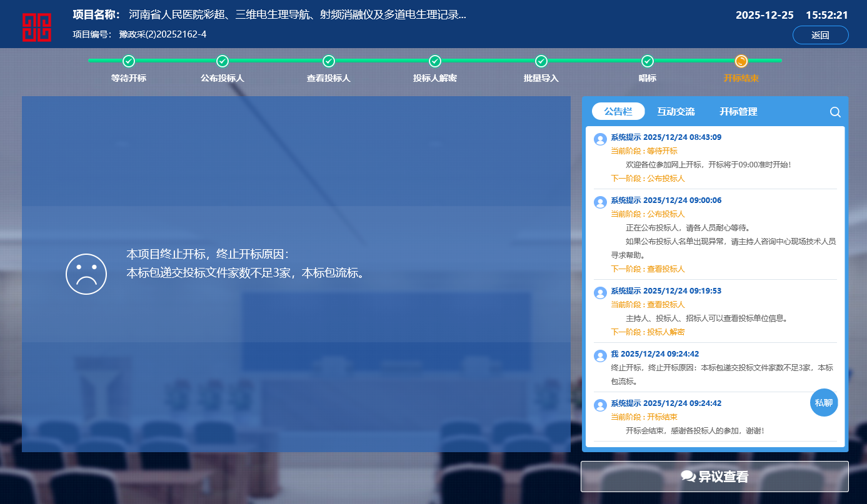Switch to the 开标管理 tab
Viewport: 867px width, 504px height.
738,112
